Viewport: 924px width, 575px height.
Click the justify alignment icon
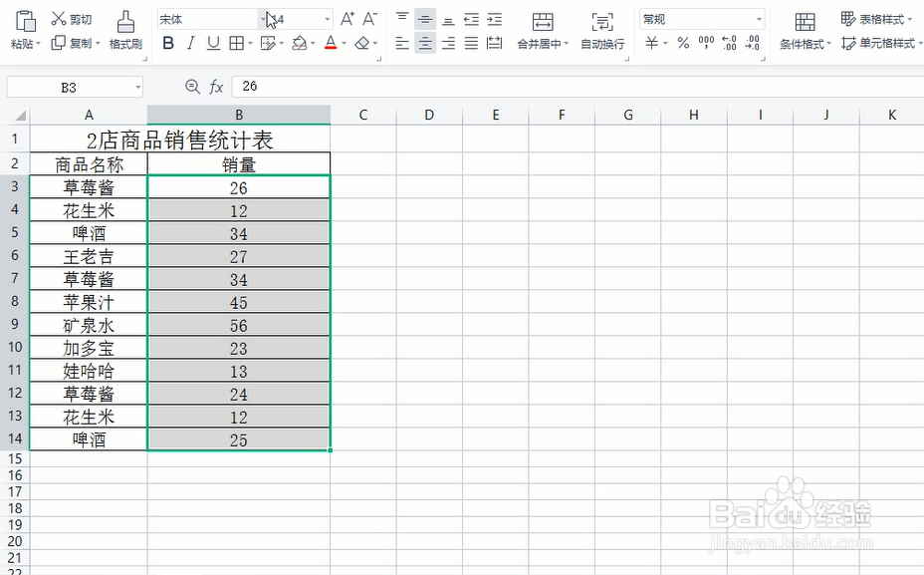pyautogui.click(x=471, y=43)
